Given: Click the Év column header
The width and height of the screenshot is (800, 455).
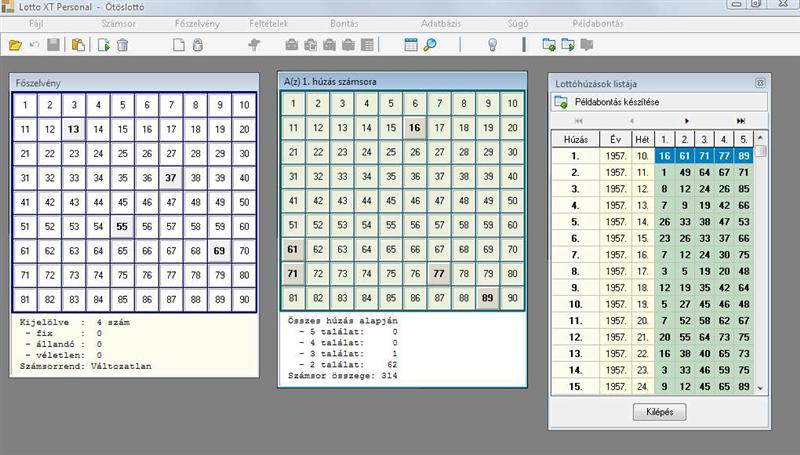Looking at the screenshot, I should (x=615, y=139).
